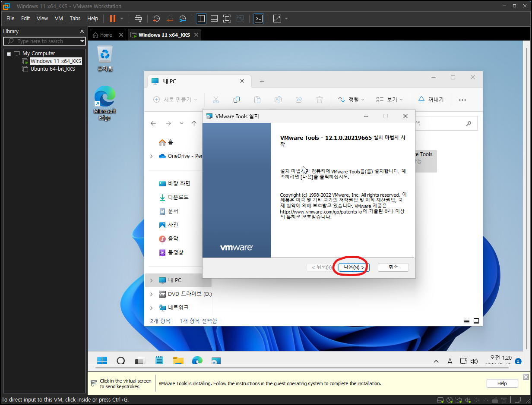Click the Help button in the yellow info bar
This screenshot has width=532, height=405.
coord(502,383)
